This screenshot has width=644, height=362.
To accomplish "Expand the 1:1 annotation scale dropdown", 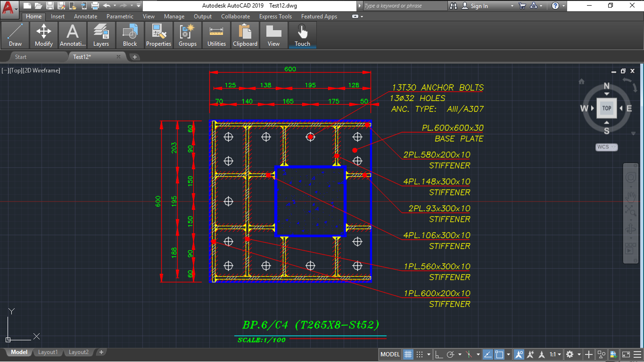I will (x=555, y=354).
